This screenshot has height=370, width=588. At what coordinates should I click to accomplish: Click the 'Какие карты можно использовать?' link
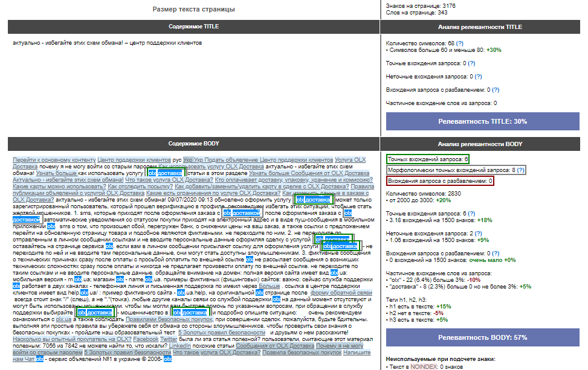pos(59,187)
